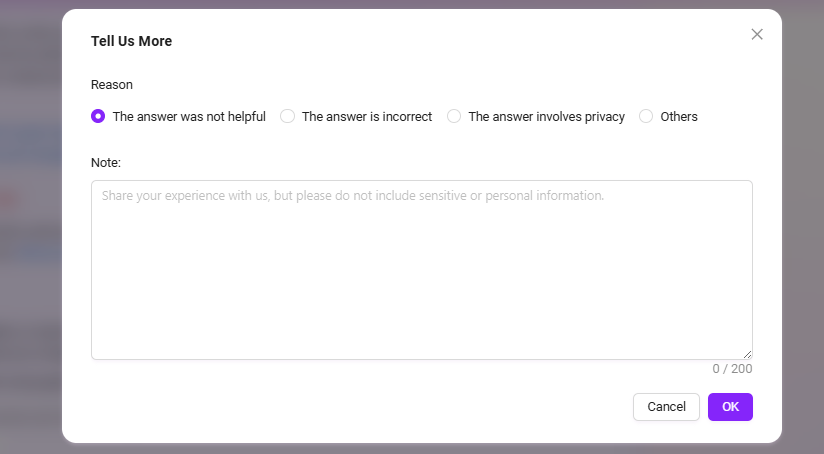Pick the answer involves privacy radio button
Screen dimensions: 824x454
(454, 116)
